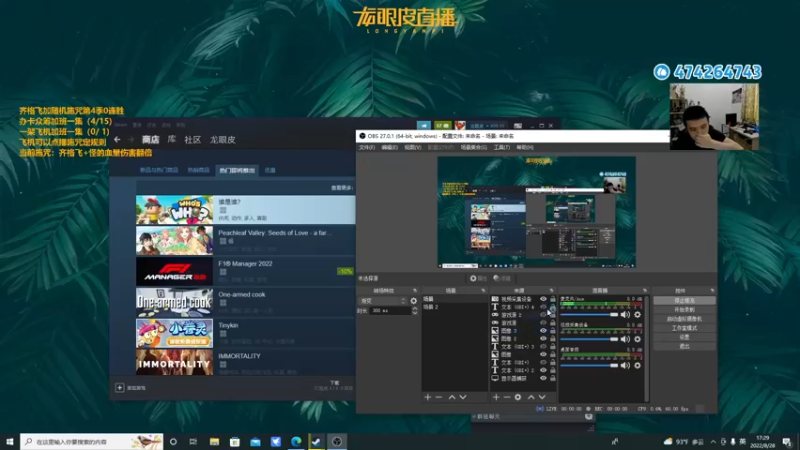The height and width of the screenshot is (450, 800).
Task: Click 停止推流 button in OBS controls
Action: coord(684,301)
